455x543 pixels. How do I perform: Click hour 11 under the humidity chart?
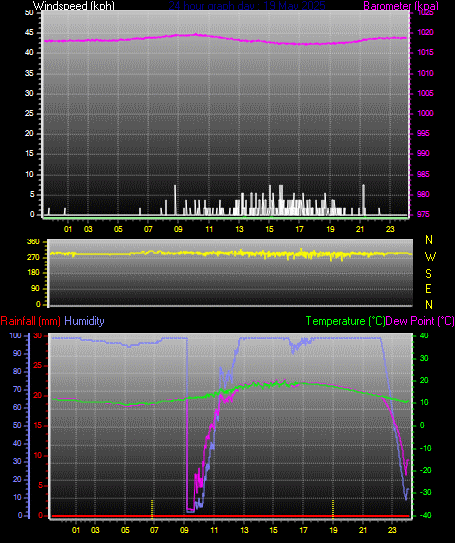tap(214, 530)
